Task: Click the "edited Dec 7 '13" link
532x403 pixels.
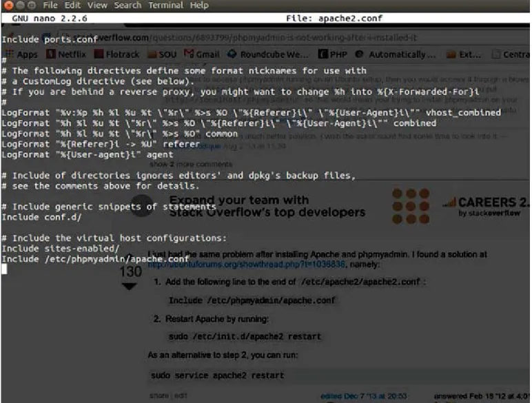Action: (363, 396)
